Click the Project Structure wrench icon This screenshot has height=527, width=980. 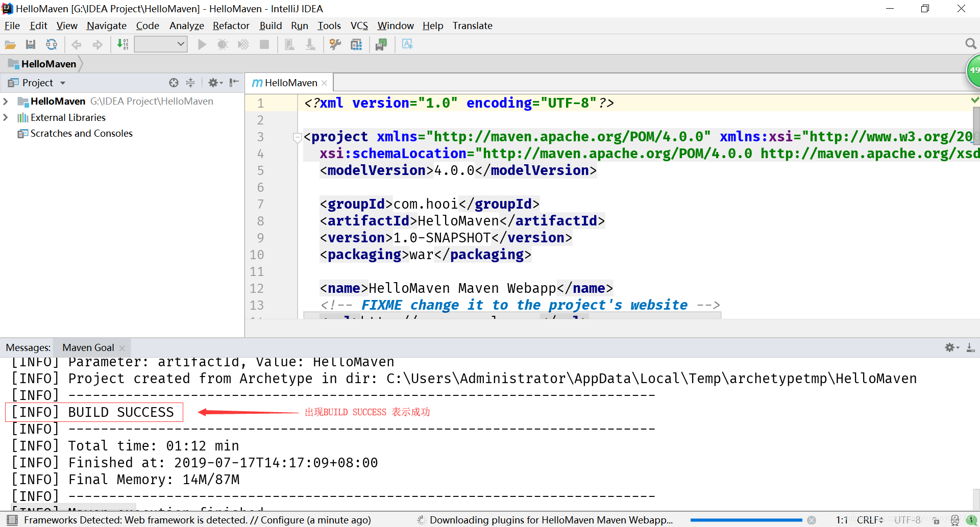click(x=335, y=45)
